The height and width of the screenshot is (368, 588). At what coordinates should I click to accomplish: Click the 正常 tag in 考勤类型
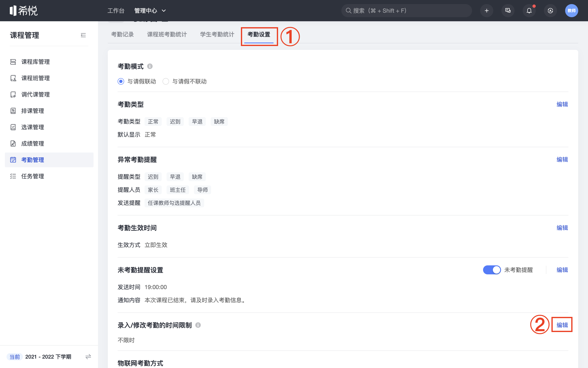click(x=153, y=121)
